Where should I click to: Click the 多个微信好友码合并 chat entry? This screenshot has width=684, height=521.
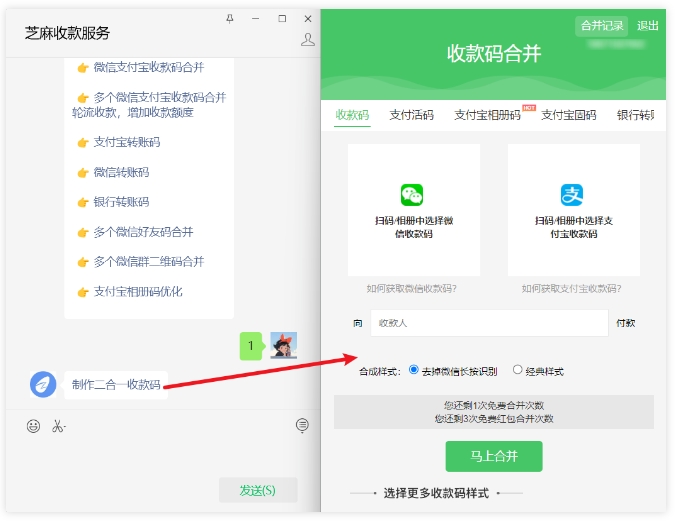coord(143,232)
